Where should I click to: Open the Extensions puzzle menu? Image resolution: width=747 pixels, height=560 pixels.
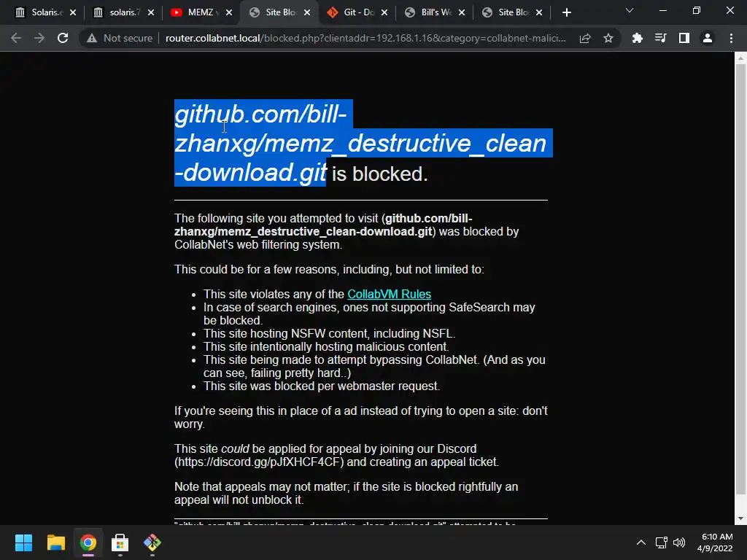637,38
